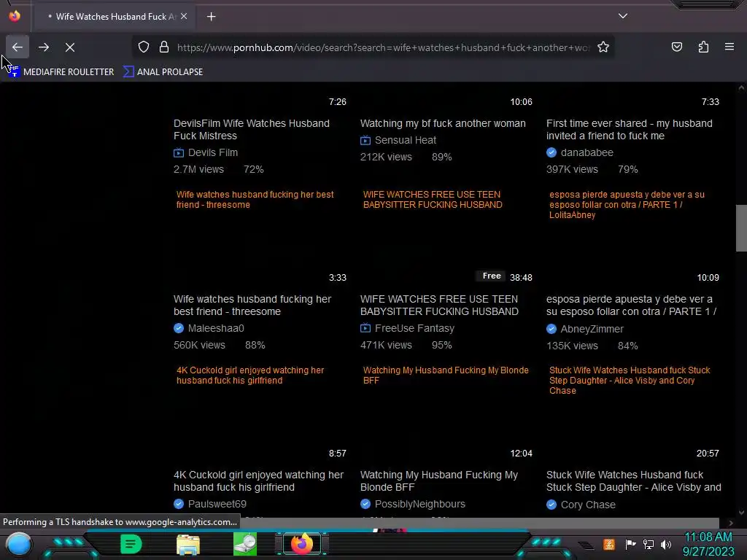Image resolution: width=747 pixels, height=560 pixels.
Task: Open the bookmark beside MEDIAFIRE ROULETTER
Action: click(x=163, y=72)
